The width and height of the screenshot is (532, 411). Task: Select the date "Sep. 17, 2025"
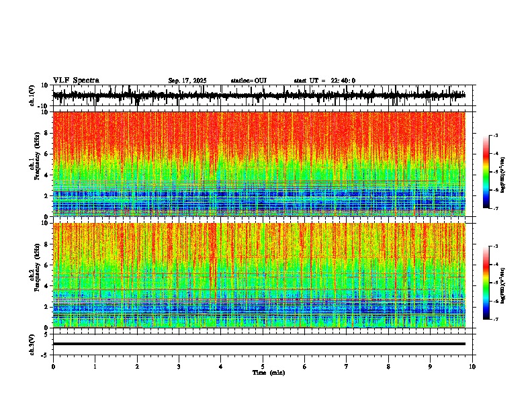[187, 81]
